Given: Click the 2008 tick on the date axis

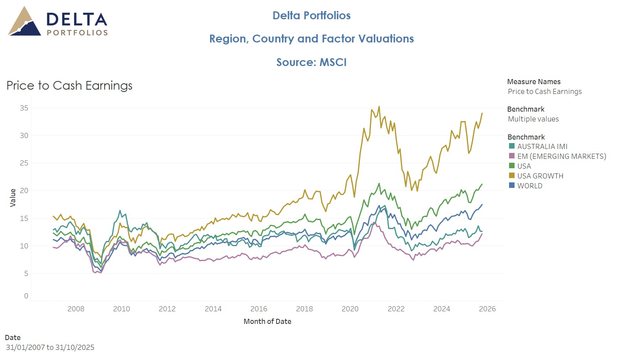Looking at the screenshot, I should pyautogui.click(x=76, y=309).
